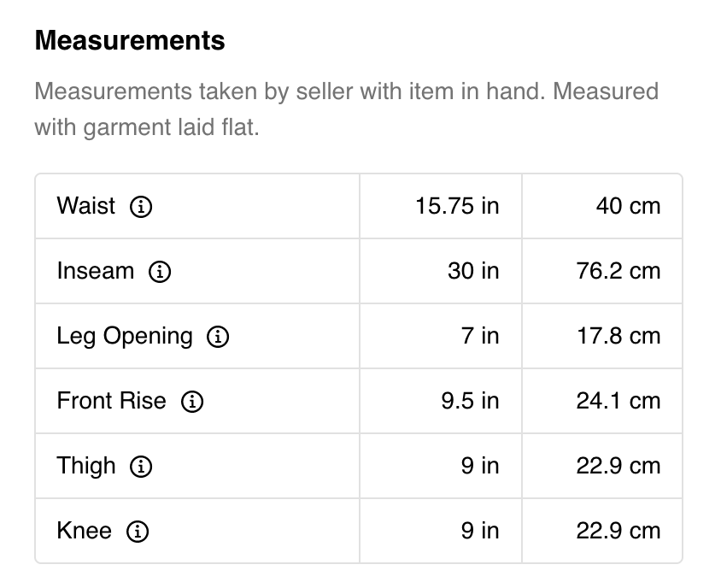Screen dimensions: 721x588
Task: Select the Thigh row label
Action: [85, 466]
